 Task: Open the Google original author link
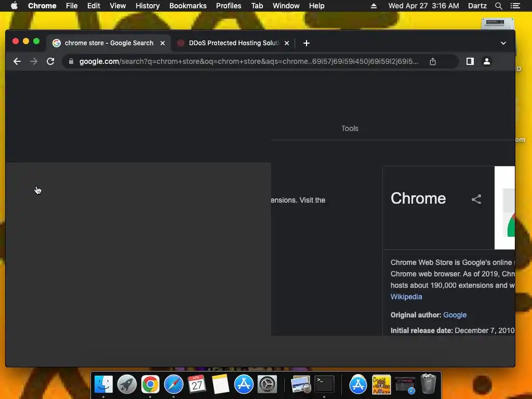click(x=455, y=315)
